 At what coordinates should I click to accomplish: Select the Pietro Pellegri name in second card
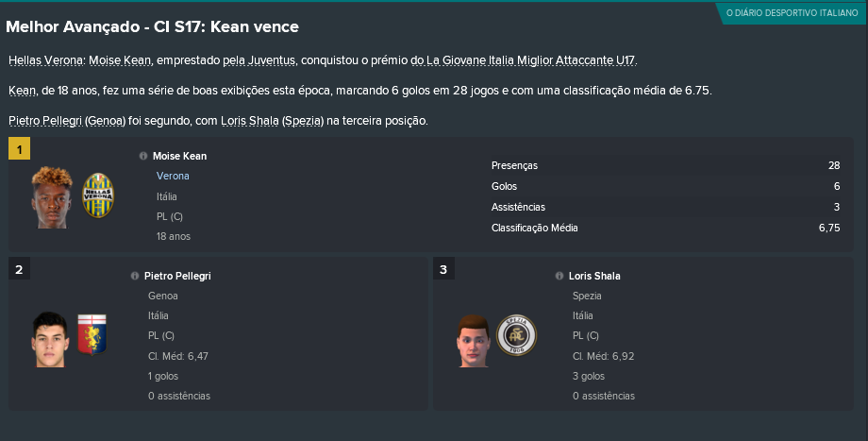pos(177,276)
